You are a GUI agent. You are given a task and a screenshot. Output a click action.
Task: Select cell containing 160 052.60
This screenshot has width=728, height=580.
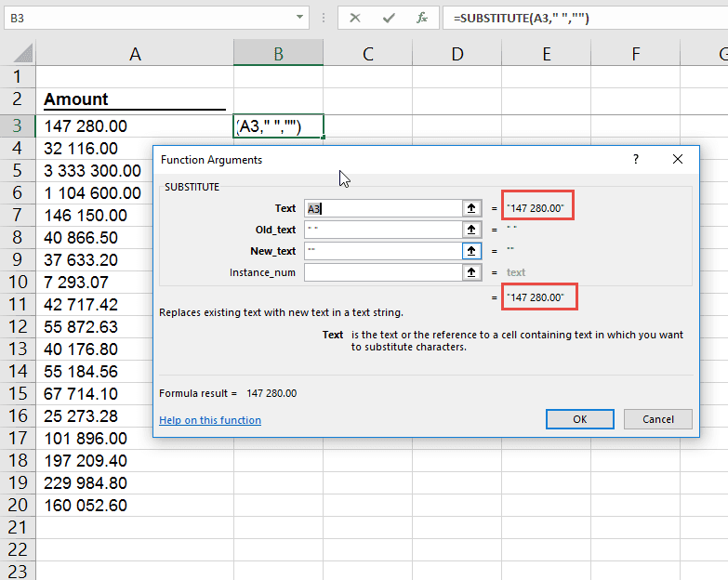(x=135, y=506)
